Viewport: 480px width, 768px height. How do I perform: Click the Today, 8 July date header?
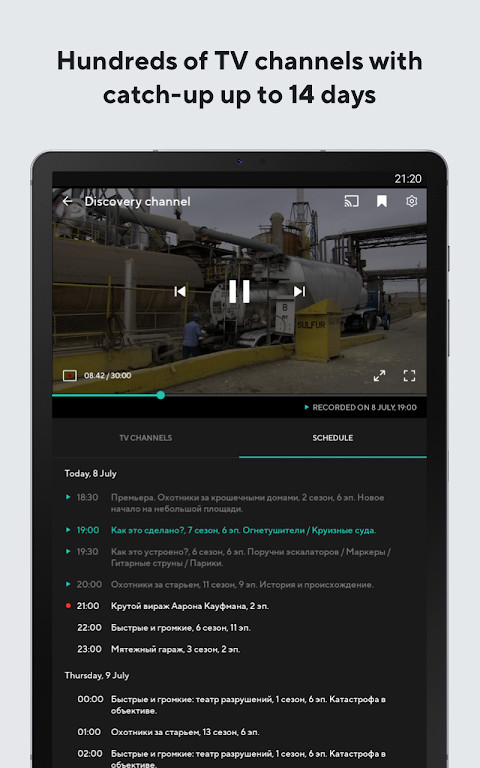91,474
